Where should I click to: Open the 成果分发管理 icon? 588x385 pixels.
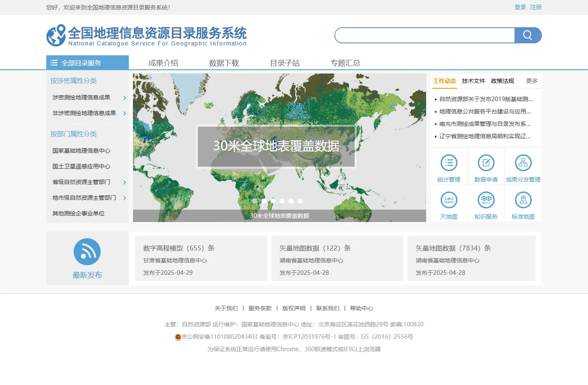[523, 163]
